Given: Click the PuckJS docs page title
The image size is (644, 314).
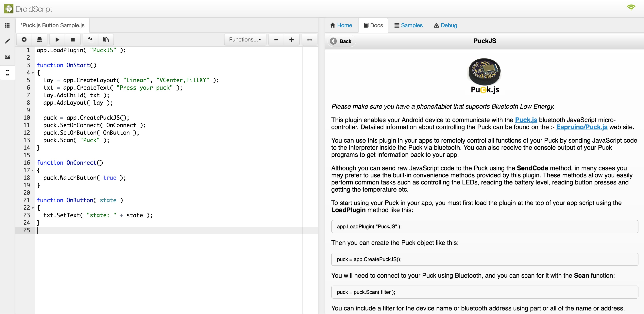Looking at the screenshot, I should coord(484,41).
